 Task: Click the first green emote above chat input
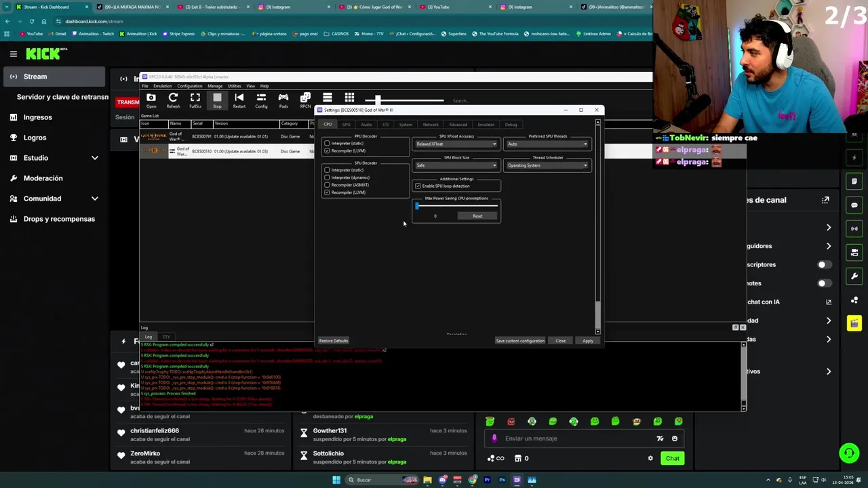coord(490,422)
